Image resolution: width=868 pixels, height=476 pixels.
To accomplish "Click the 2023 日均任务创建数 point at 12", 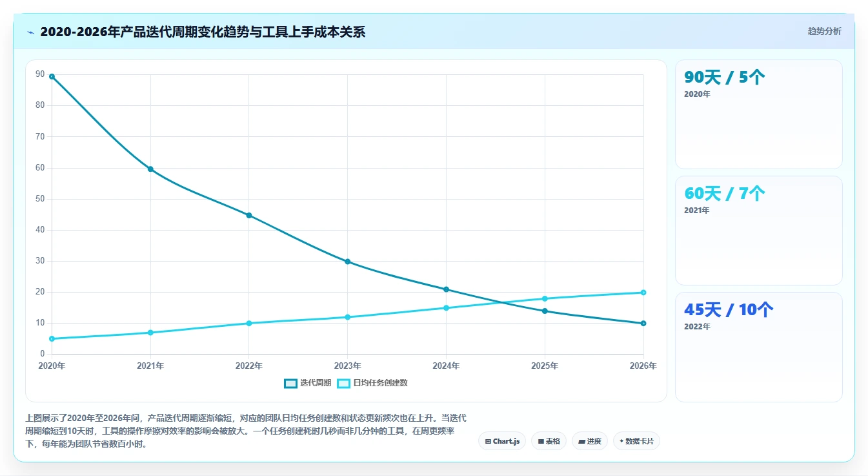I will click(348, 317).
